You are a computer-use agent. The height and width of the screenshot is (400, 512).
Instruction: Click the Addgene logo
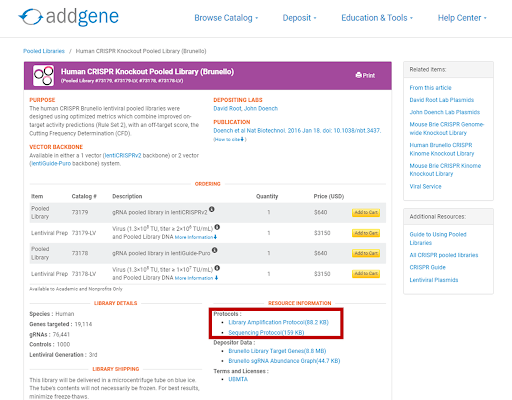pos(69,17)
